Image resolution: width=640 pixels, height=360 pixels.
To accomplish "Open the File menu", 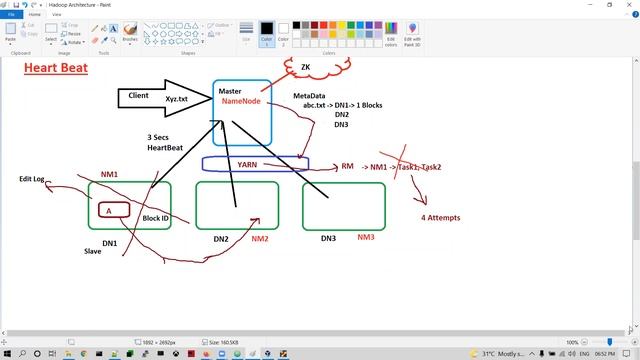I will click(11, 14).
